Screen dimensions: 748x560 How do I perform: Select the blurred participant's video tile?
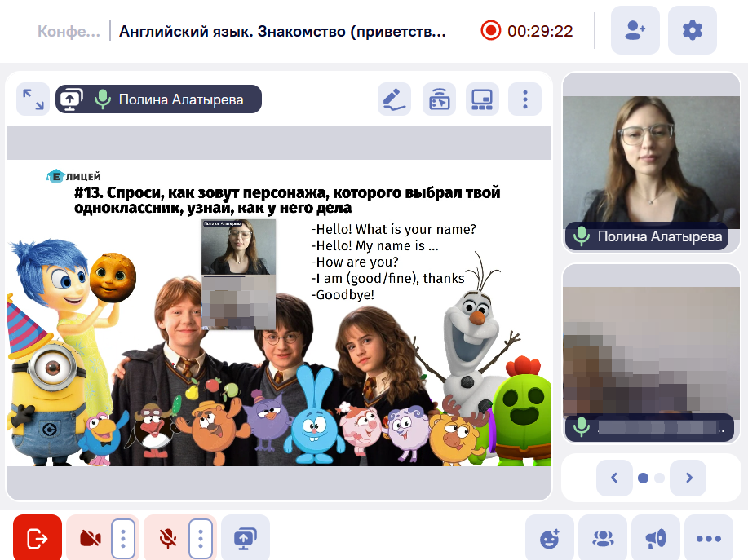point(651,354)
